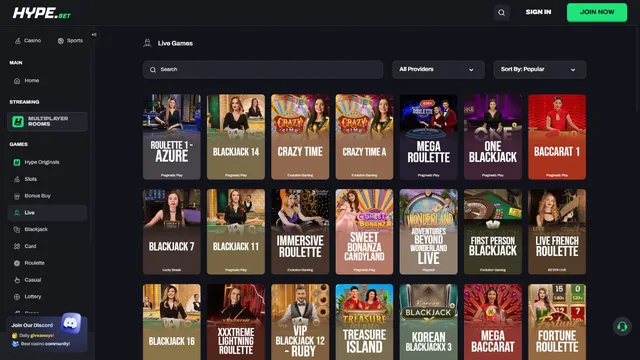Click the Live Games heading icon
The height and width of the screenshot is (360, 640).
tap(147, 43)
